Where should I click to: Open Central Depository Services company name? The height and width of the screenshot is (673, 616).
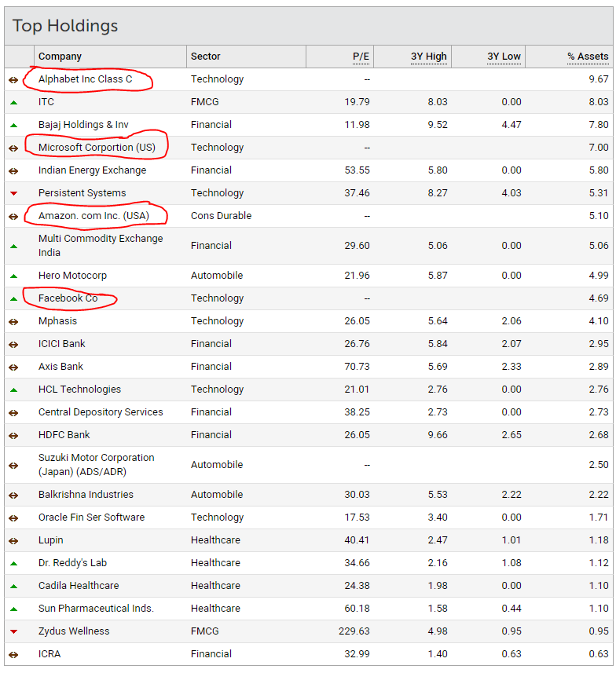click(101, 411)
